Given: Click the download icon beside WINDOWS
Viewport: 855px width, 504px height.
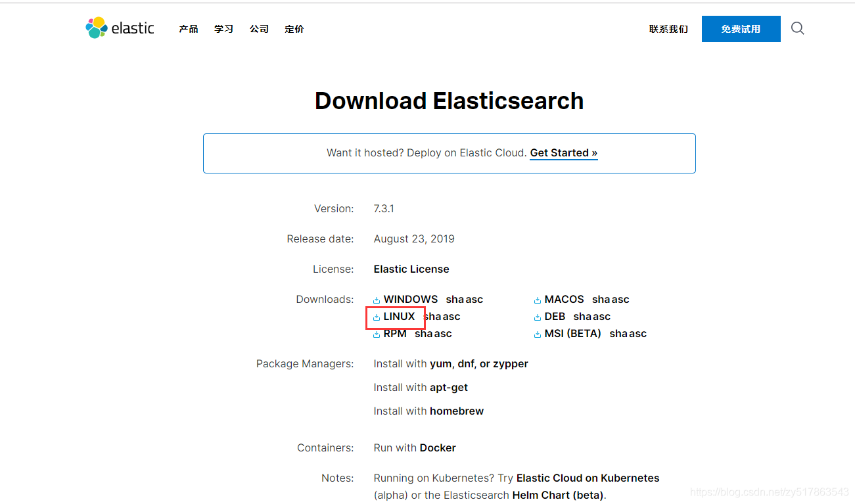Looking at the screenshot, I should coord(377,300).
